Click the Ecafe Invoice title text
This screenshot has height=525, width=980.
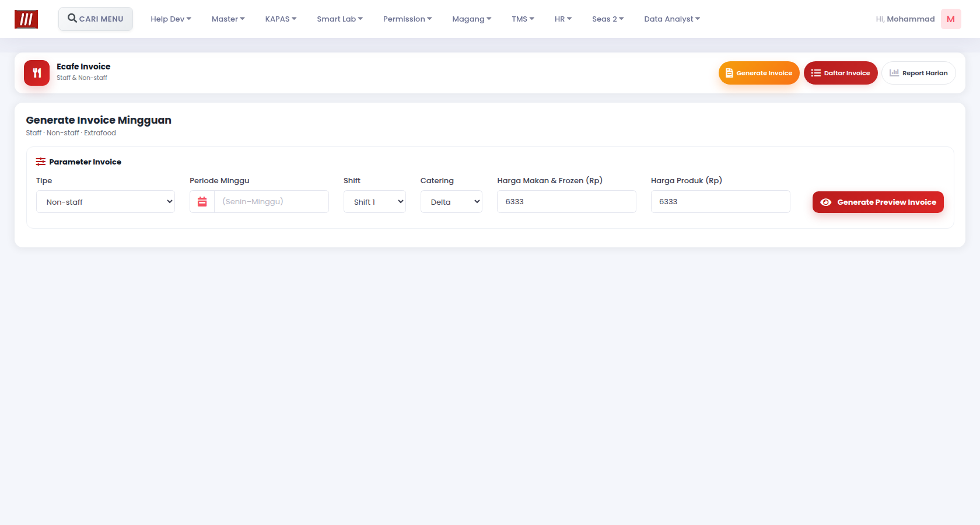point(83,66)
